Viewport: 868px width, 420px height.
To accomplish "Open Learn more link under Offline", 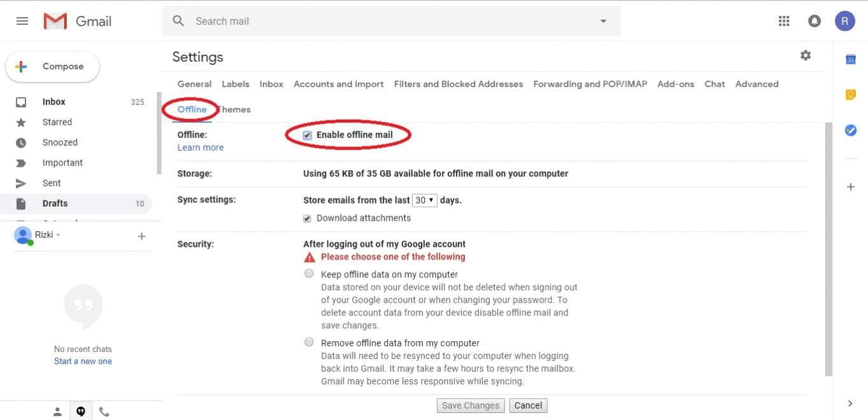I will (x=201, y=148).
